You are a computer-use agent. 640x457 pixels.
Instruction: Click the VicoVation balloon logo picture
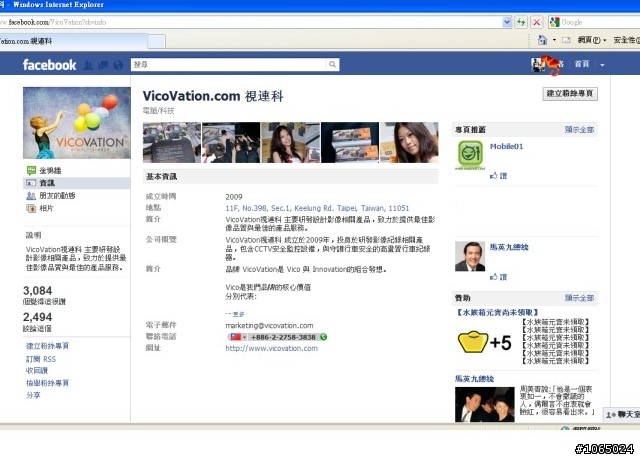77,123
